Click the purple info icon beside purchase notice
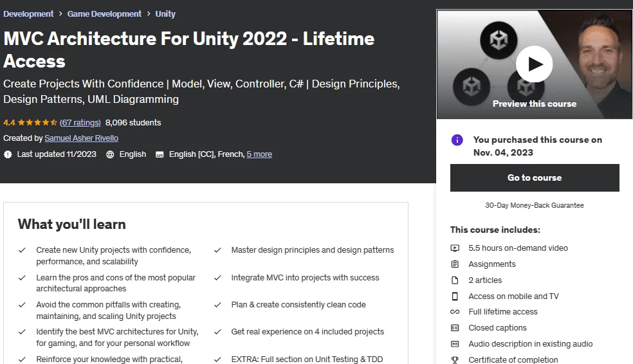Screen dimensions: 633x364 coord(457,140)
